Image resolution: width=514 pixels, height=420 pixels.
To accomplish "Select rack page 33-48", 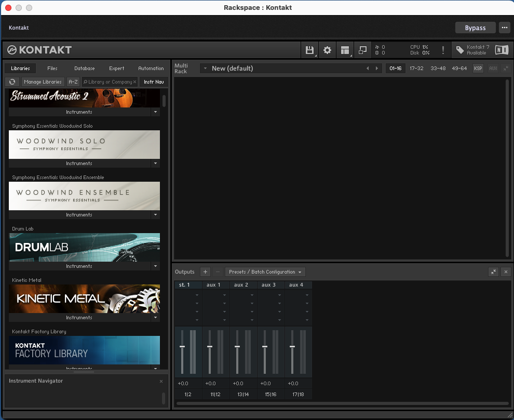I will pyautogui.click(x=438, y=68).
